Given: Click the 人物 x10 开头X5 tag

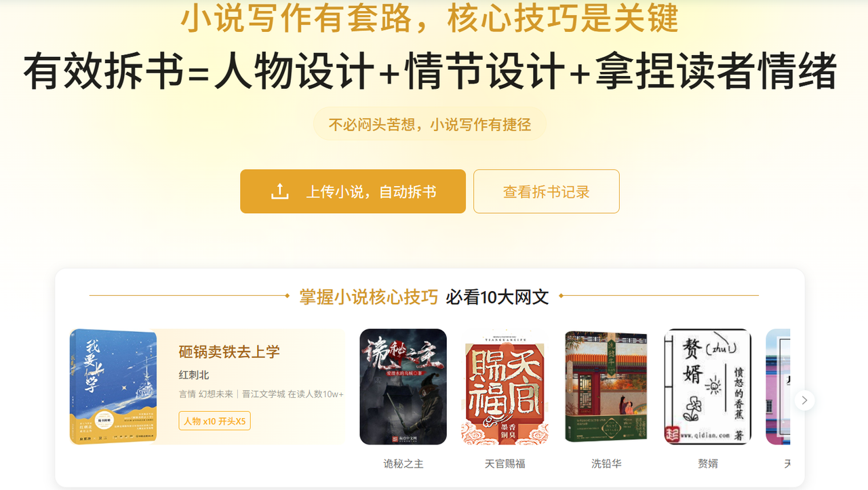Looking at the screenshot, I should [x=214, y=421].
